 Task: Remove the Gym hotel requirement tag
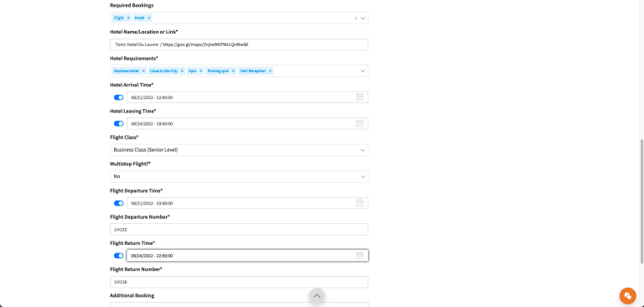coord(201,71)
